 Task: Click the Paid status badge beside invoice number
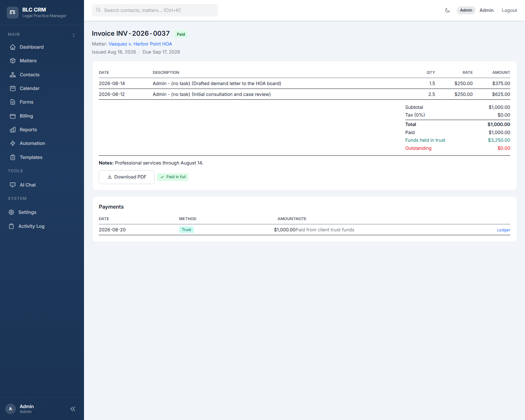point(181,34)
